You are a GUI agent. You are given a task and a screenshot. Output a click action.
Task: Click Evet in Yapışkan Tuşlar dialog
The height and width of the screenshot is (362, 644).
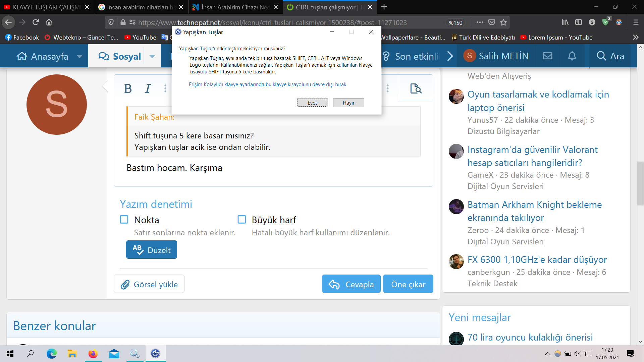pos(312,103)
